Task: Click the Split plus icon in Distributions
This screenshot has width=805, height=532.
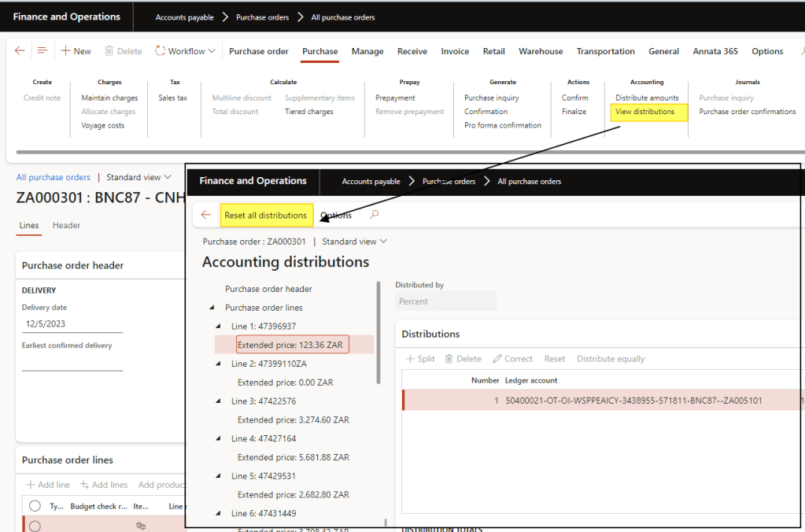Action: [410, 359]
